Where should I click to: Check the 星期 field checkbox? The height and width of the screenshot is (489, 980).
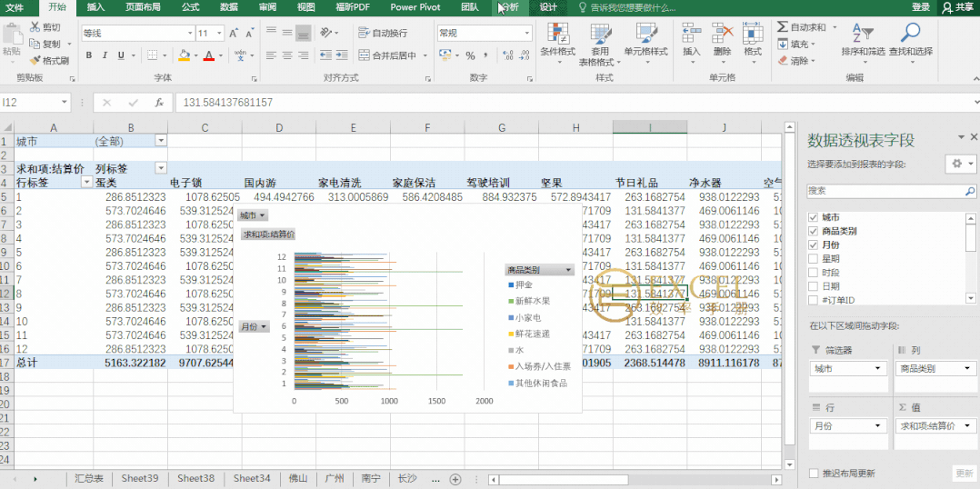[813, 258]
